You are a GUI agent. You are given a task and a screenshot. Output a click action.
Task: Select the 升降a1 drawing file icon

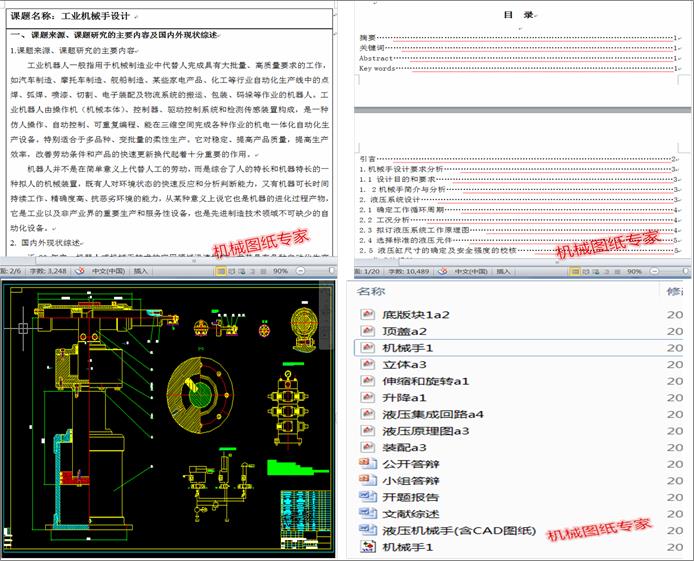tap(367, 397)
